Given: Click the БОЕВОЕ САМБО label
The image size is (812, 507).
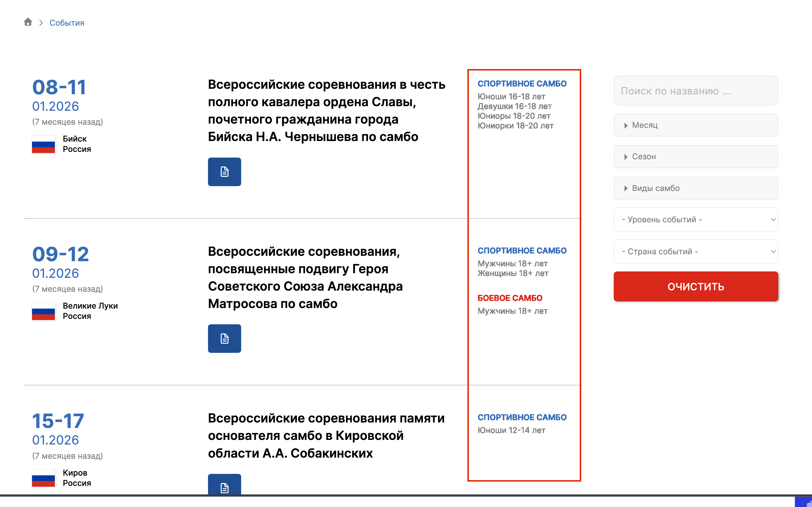Looking at the screenshot, I should (x=510, y=298).
